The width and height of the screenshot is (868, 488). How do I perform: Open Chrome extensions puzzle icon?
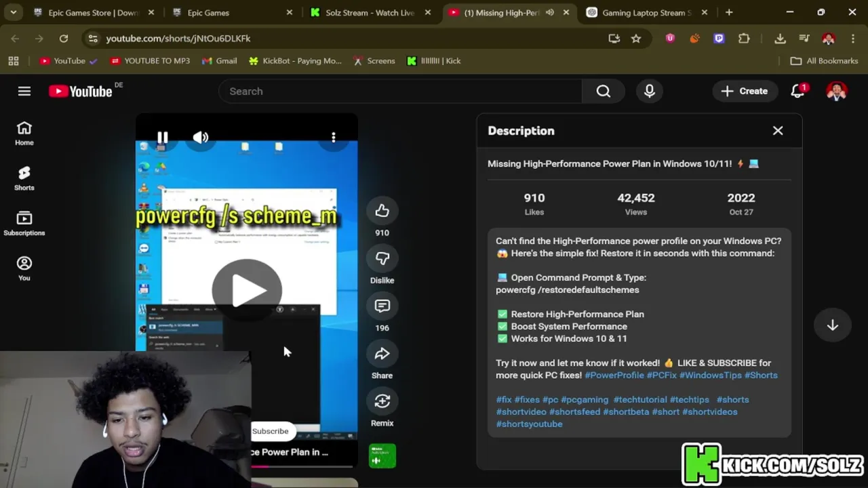(x=744, y=39)
